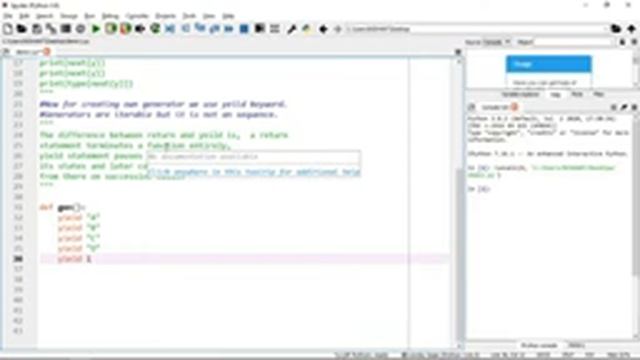Click debug step return icon

click(x=215, y=29)
